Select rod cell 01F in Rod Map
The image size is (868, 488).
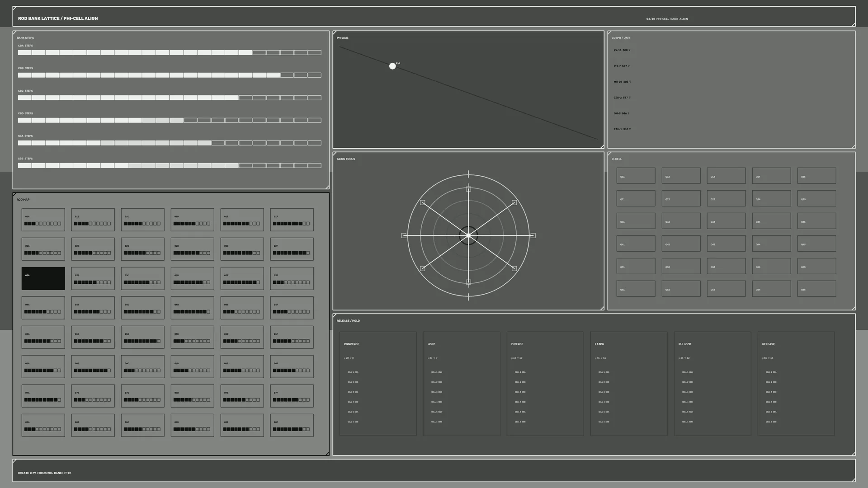(x=292, y=220)
